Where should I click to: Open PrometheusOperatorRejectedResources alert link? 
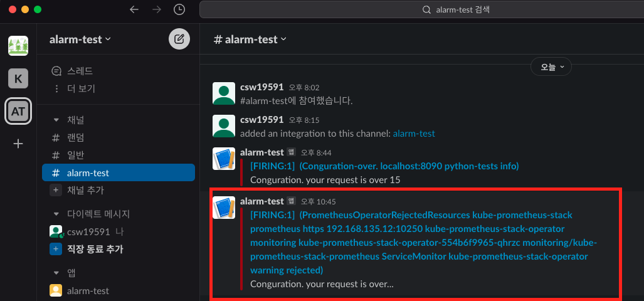(423, 243)
